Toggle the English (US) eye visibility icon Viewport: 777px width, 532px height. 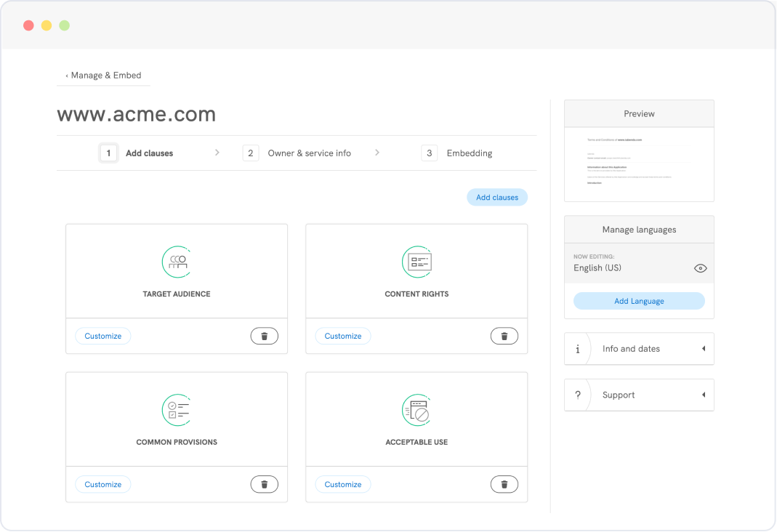coord(700,268)
